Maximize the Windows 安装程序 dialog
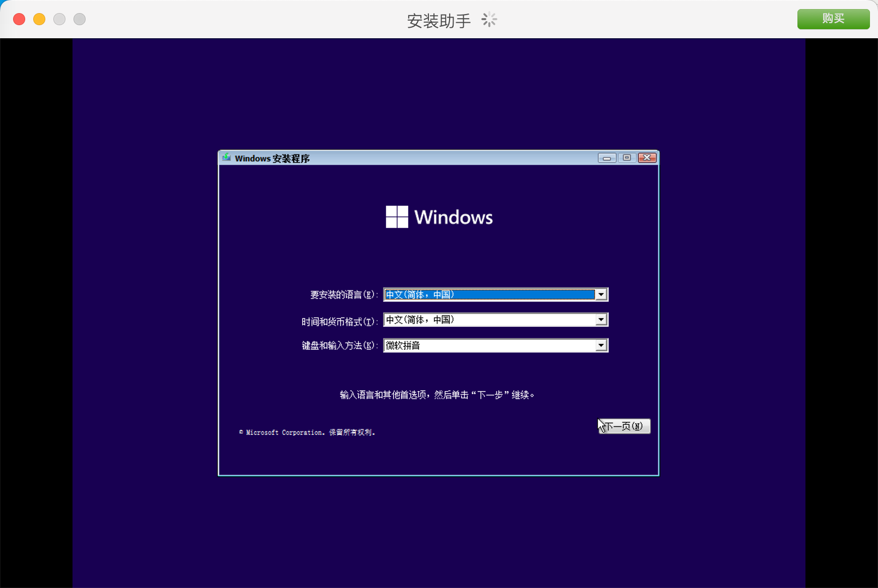The height and width of the screenshot is (588, 878). (627, 158)
